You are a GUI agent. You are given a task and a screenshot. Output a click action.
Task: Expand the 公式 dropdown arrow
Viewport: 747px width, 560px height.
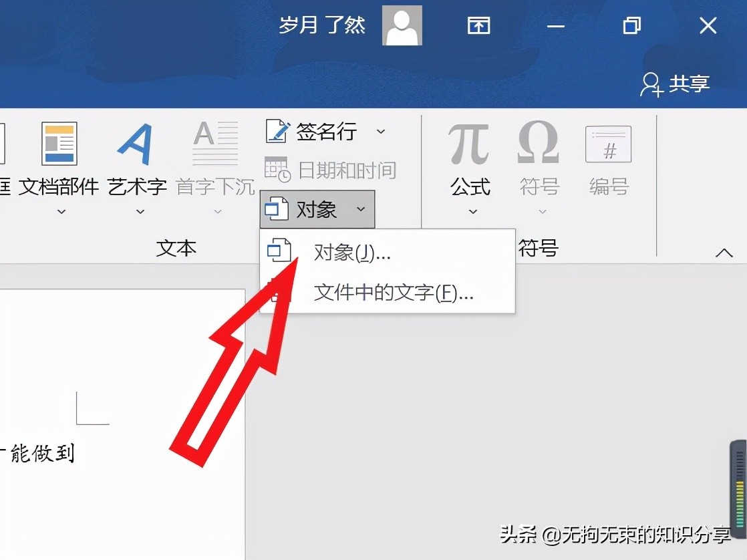pyautogui.click(x=472, y=211)
